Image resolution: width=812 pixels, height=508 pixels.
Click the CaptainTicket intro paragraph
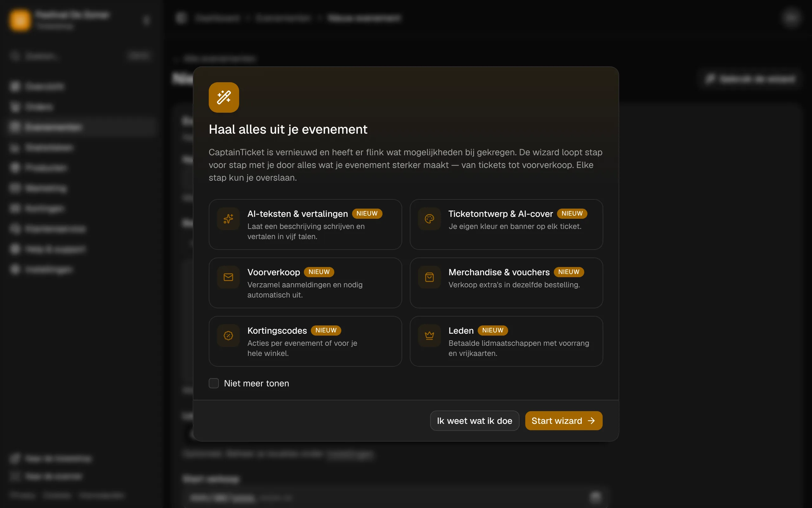(x=405, y=165)
